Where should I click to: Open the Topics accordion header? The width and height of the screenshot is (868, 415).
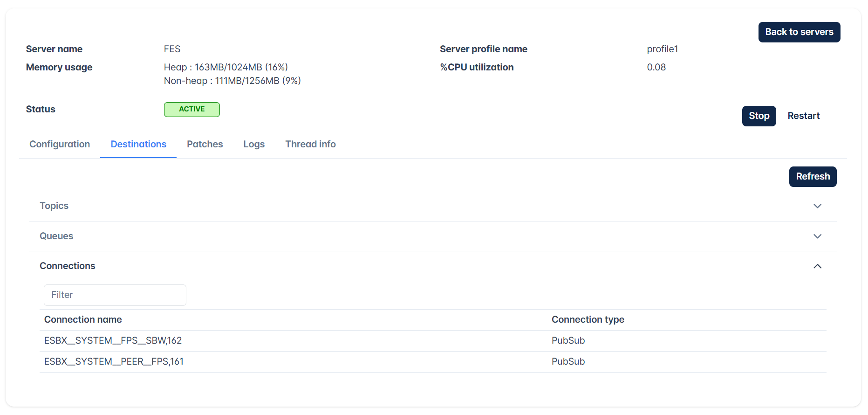pos(433,206)
